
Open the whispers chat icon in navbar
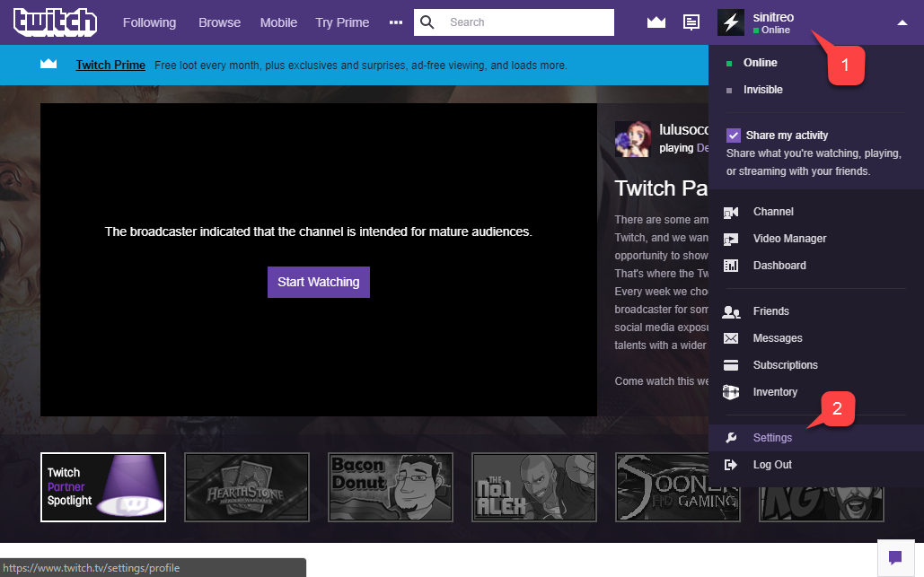click(691, 22)
